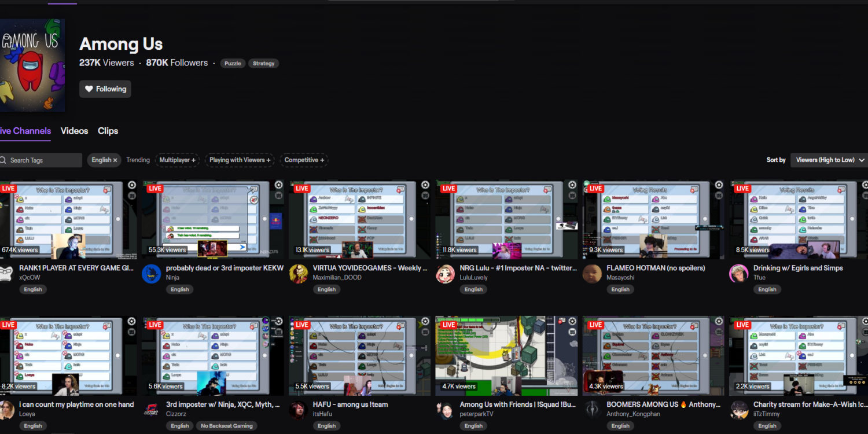The image size is (868, 434).
Task: Open LuluLuvely channel avatar
Action: tap(446, 274)
